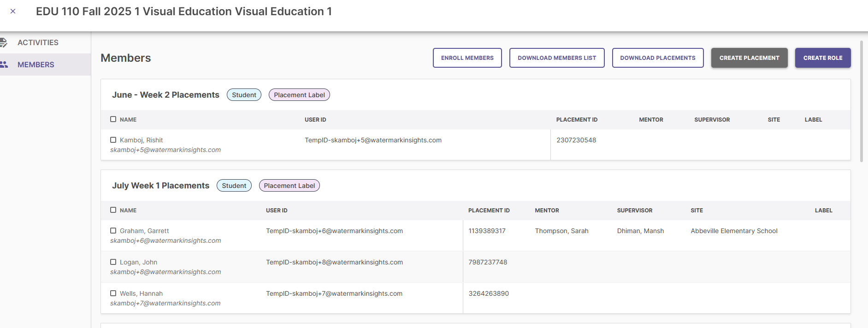Click the EDU 110 Fall 2025 course title
The width and height of the screenshot is (868, 328).
click(x=184, y=12)
